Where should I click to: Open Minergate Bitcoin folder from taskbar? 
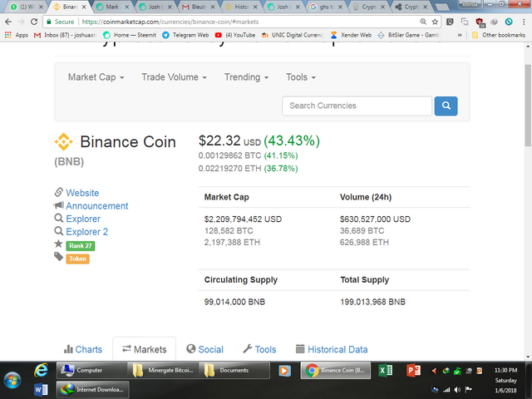[164, 370]
